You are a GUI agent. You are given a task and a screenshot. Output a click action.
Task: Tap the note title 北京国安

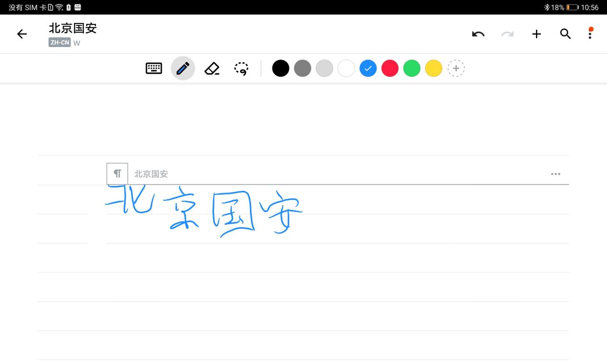tap(73, 28)
